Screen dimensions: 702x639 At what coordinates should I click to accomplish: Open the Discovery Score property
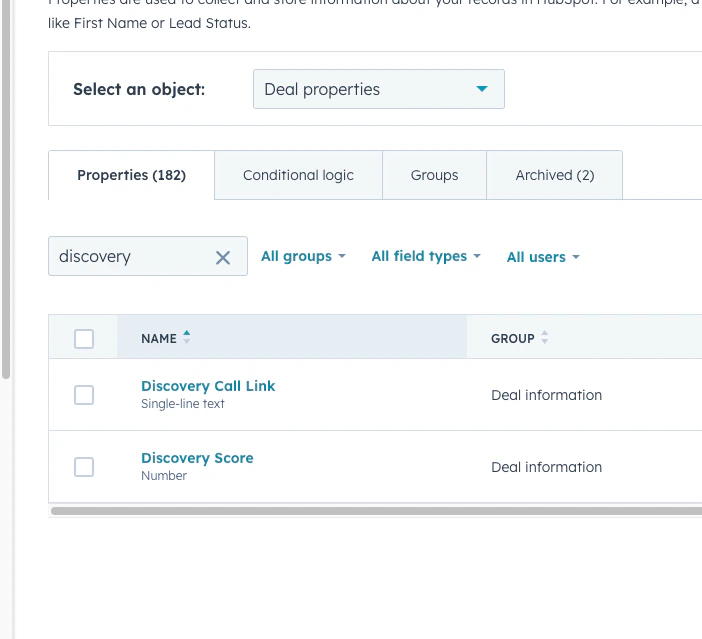[197, 458]
